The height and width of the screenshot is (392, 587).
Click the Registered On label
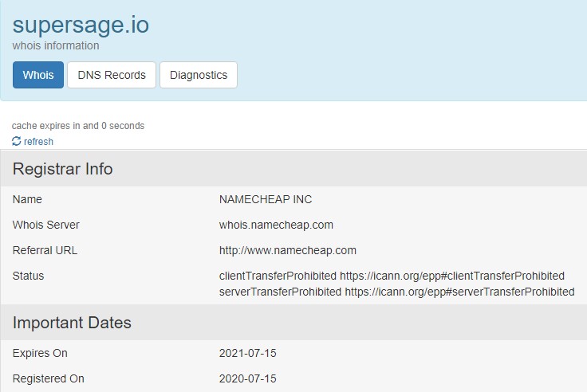(49, 378)
